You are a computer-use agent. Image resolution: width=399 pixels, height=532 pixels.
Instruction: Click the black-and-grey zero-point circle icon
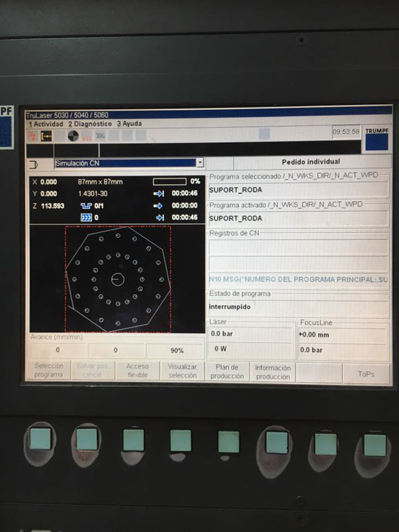coord(73,136)
